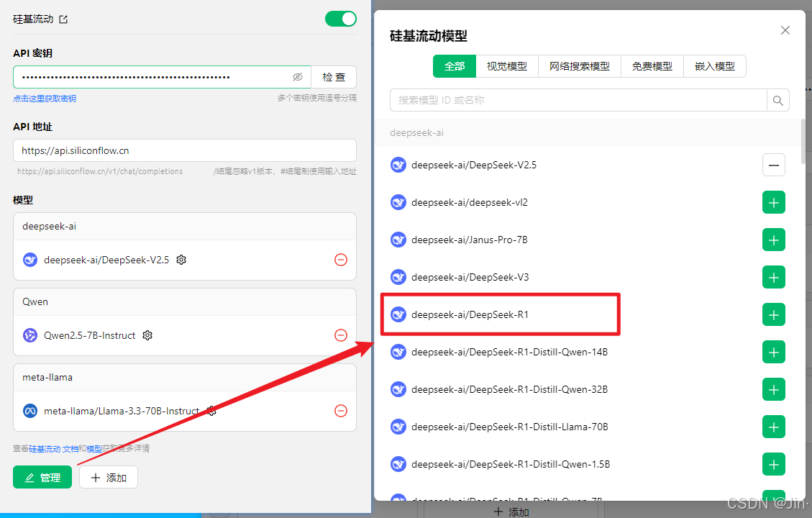
Task: Open settings gear for meta-llama/Llama-3.3-70B-Instruct
Action: (211, 412)
